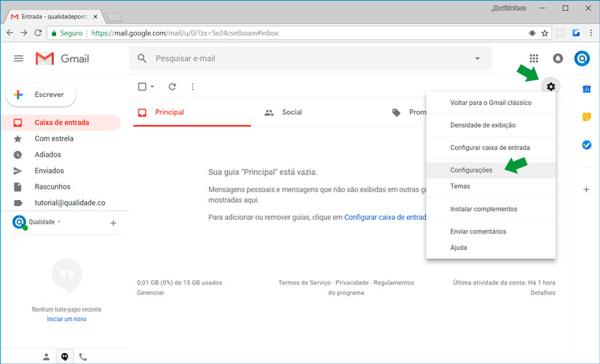Open the notifications bell

pyautogui.click(x=558, y=58)
